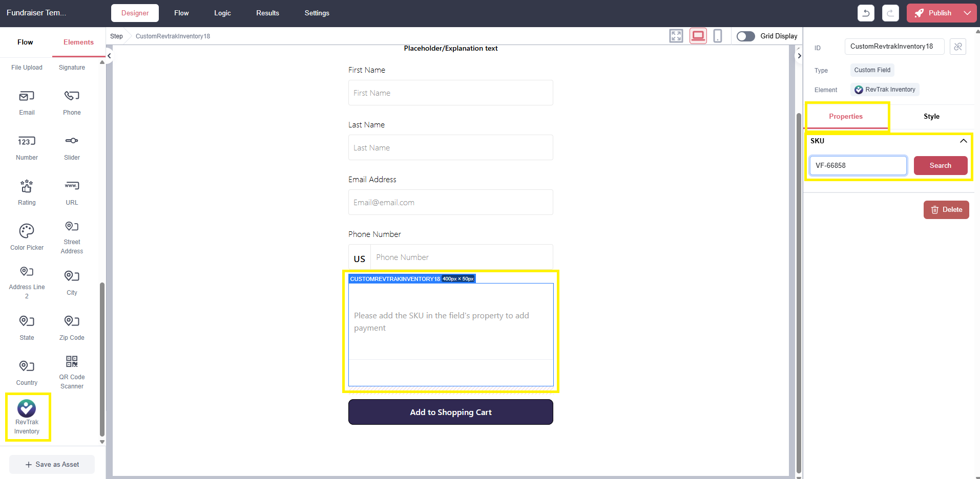
Task: Collapse the right properties panel arrow
Action: (799, 56)
